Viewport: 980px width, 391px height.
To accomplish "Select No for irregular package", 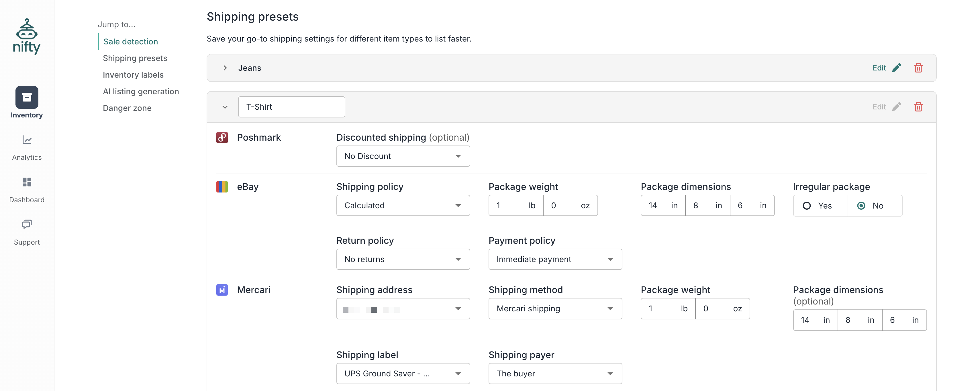I will pos(861,206).
